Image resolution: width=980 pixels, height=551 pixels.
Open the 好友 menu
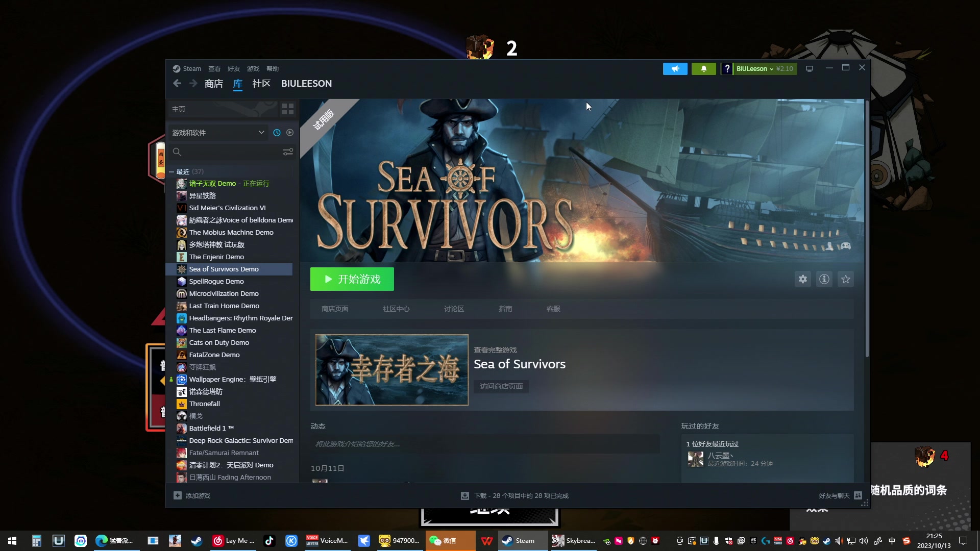point(234,69)
